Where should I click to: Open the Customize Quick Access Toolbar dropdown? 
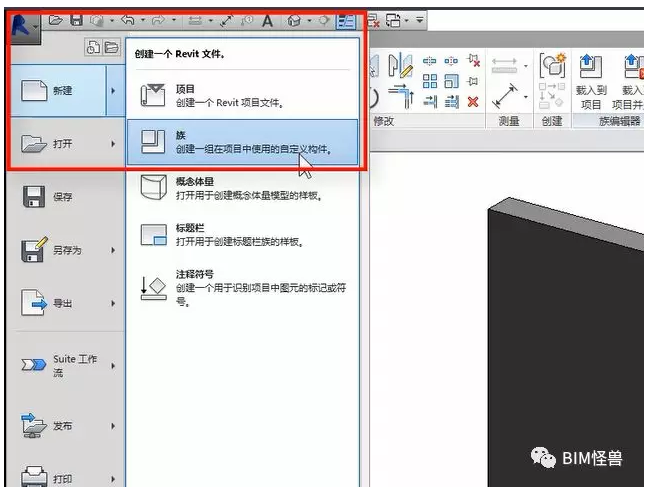[420, 20]
